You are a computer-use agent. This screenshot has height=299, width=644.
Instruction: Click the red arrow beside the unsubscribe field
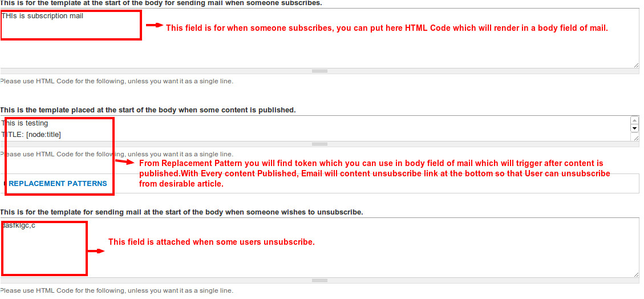pyautogui.click(x=96, y=250)
